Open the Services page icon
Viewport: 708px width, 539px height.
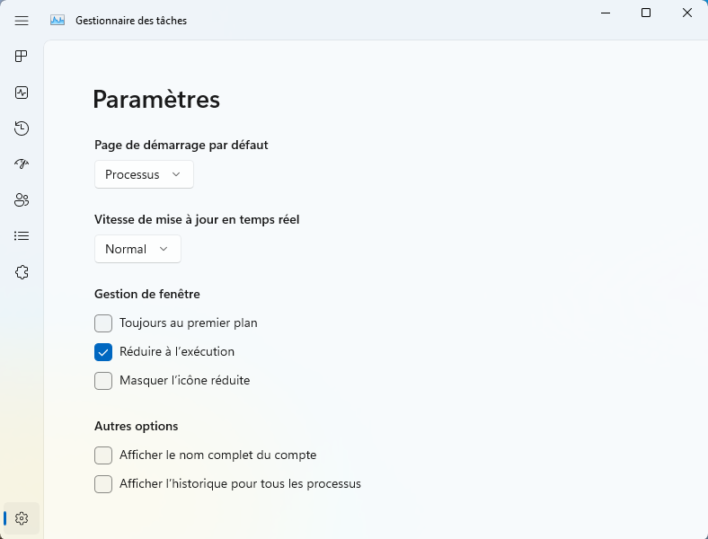click(x=22, y=272)
